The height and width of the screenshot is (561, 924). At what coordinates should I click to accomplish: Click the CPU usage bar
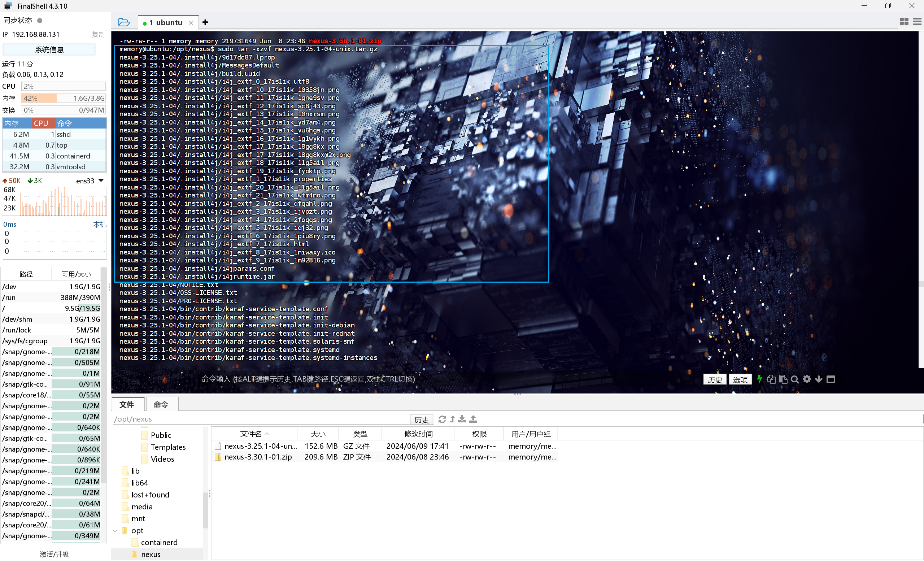[x=64, y=86]
